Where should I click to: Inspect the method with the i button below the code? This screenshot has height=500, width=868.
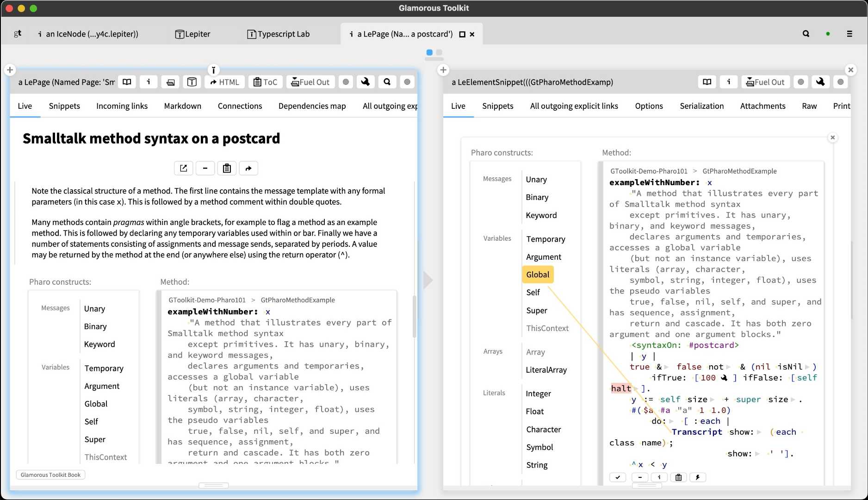click(x=659, y=477)
